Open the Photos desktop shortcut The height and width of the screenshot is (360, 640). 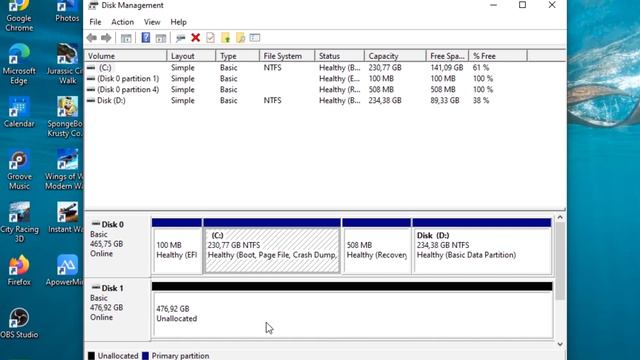pos(67,12)
